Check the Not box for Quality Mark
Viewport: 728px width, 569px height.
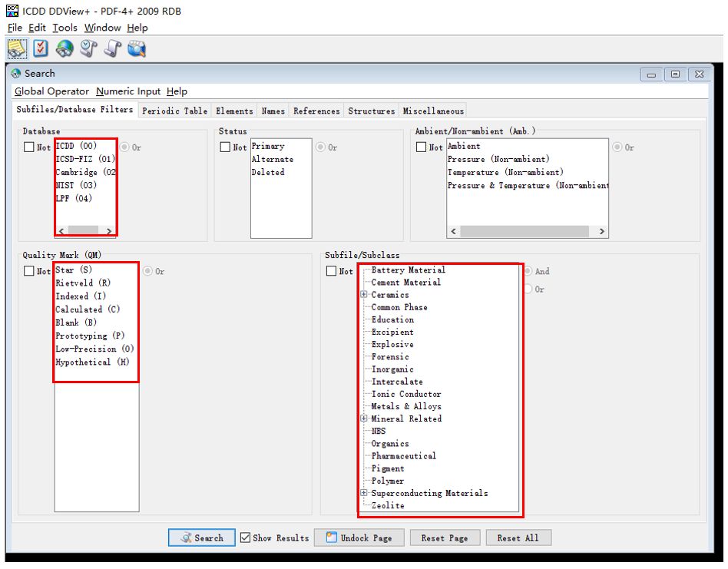[x=28, y=271]
